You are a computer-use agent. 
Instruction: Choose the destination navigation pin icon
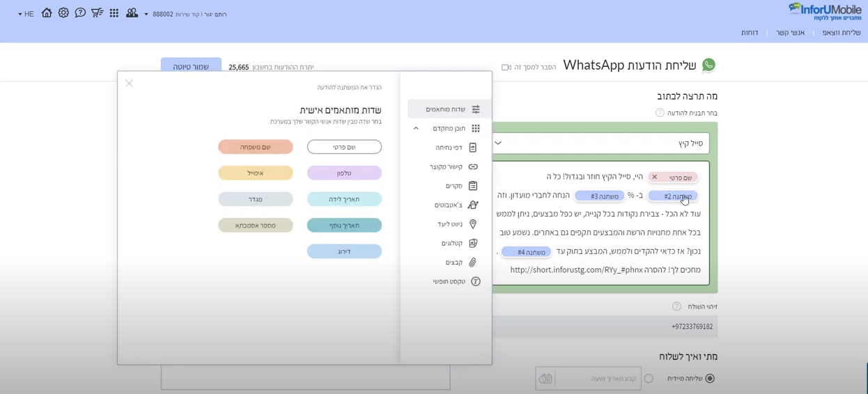coord(473,224)
